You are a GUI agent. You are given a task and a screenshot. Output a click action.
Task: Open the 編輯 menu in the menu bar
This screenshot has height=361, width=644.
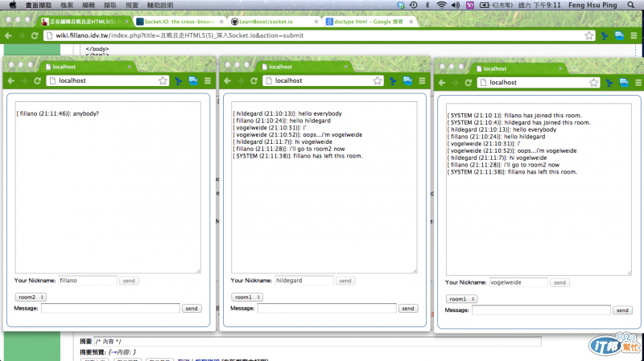pyautogui.click(x=89, y=5)
